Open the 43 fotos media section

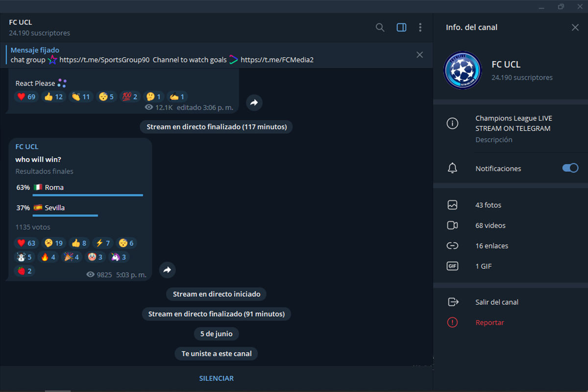[488, 205]
